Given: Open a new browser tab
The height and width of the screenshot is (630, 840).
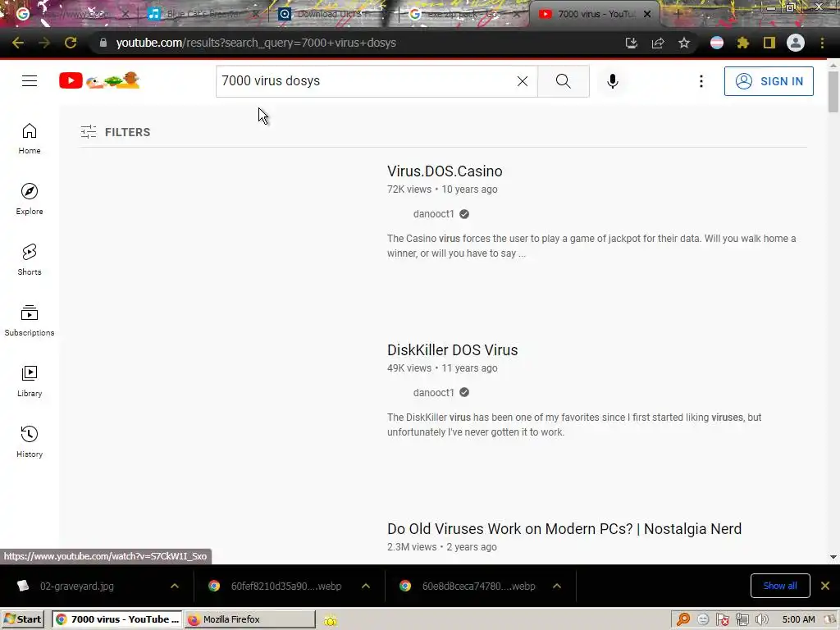Looking at the screenshot, I should [x=677, y=14].
